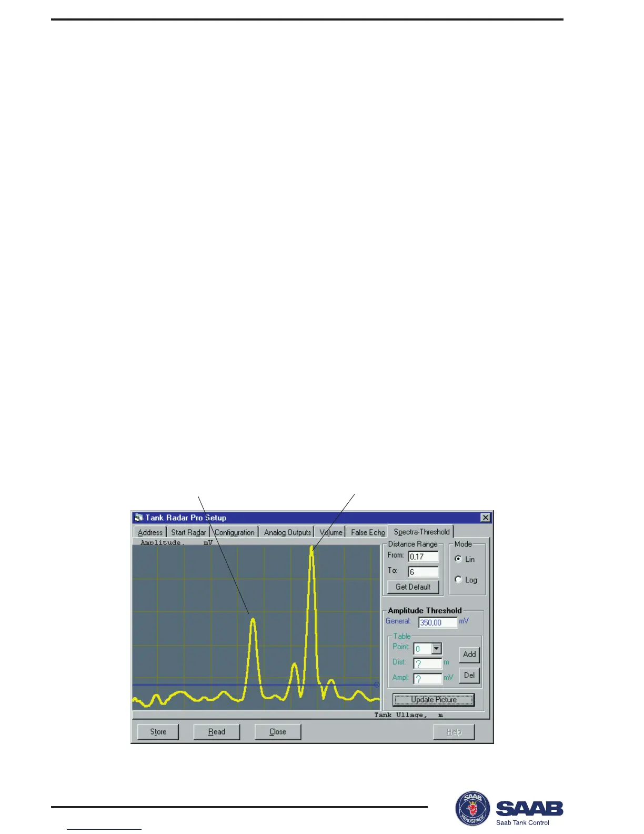Open the Point dropdown arrow
644x834 pixels.
point(436,649)
